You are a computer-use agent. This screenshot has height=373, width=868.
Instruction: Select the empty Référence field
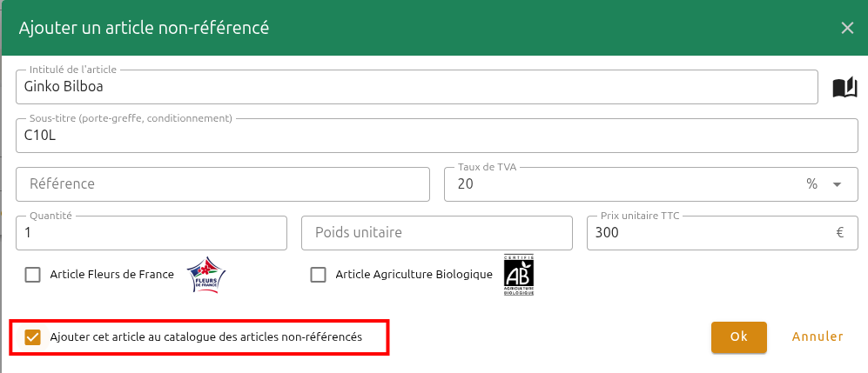223,184
